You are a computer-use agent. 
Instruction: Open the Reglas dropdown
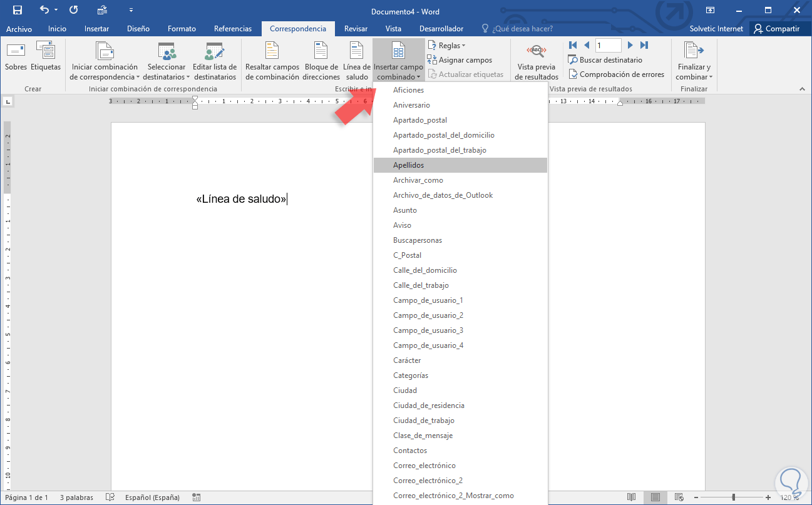point(446,46)
